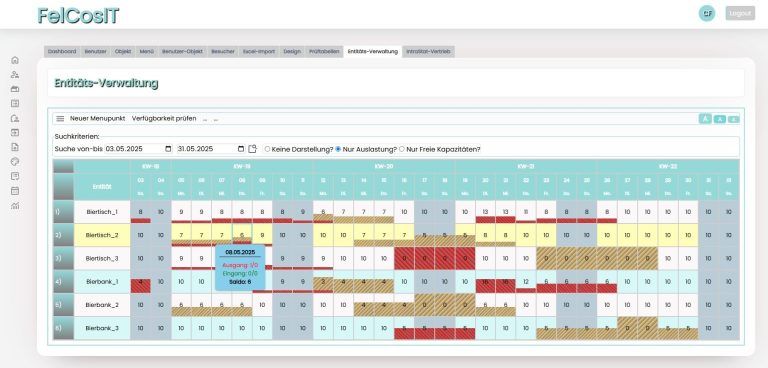
Task: Click the wallet-shaped sidebar icon
Action: tap(15, 89)
